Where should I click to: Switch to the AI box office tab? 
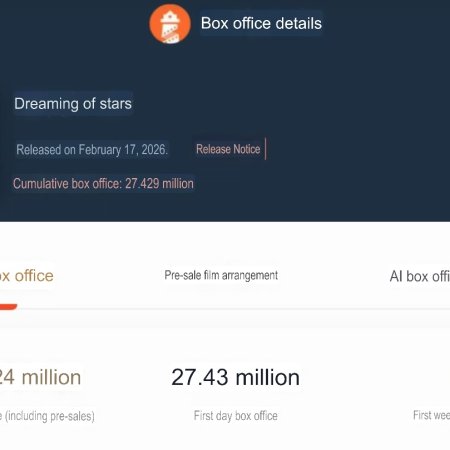[x=420, y=276]
